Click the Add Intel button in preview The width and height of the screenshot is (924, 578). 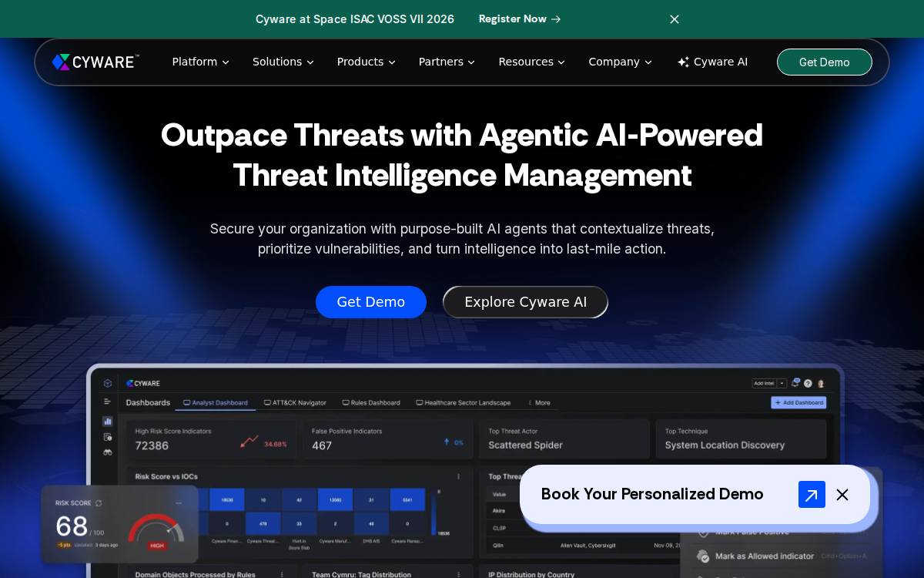[764, 383]
